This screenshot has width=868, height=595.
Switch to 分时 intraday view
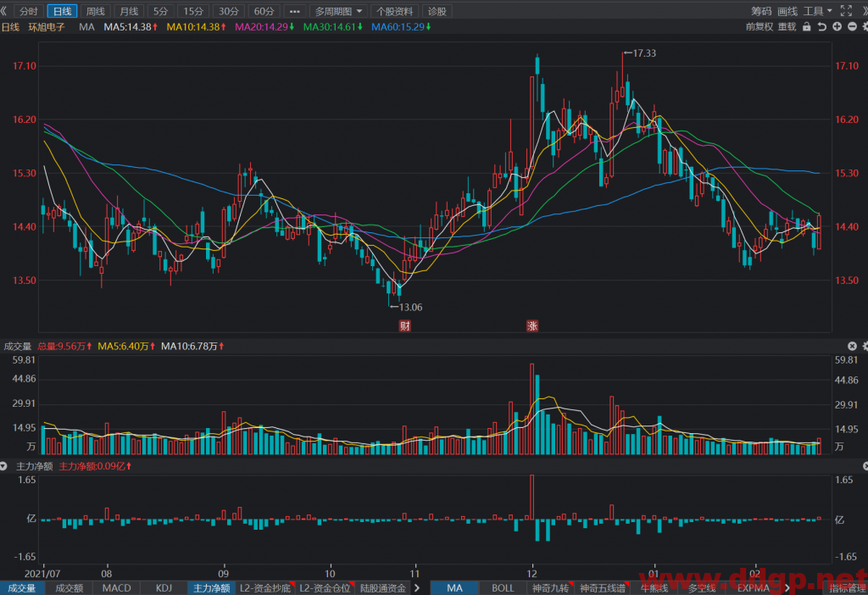[x=28, y=11]
